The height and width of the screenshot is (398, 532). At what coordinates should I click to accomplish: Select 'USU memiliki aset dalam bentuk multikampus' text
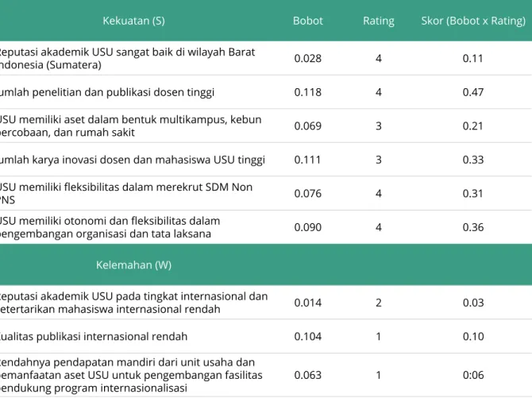[x=131, y=126]
